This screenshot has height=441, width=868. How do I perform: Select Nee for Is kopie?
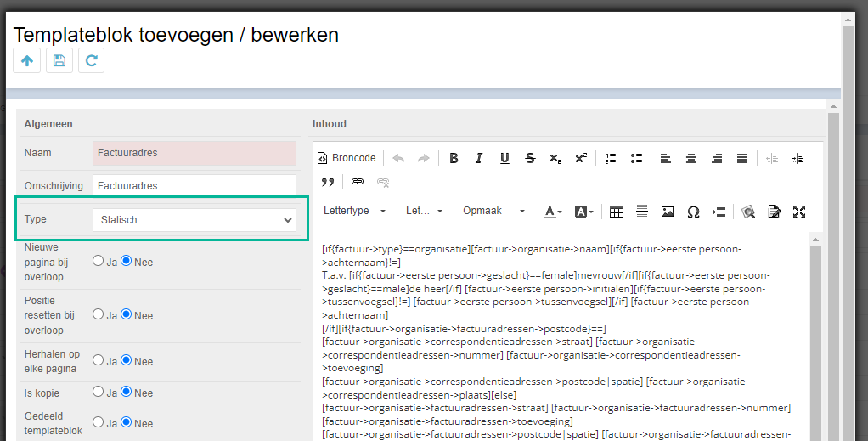tap(127, 392)
